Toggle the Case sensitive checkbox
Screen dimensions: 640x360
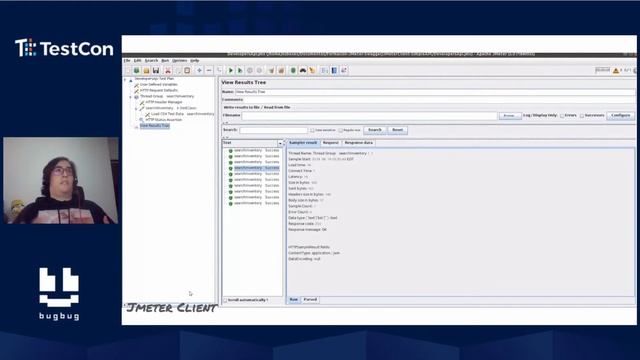point(312,130)
